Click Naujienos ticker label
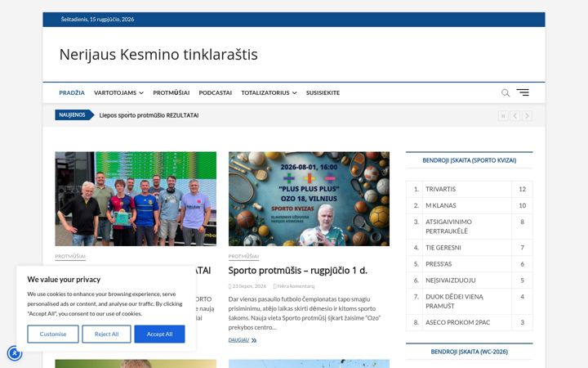The image size is (588, 368). point(73,115)
